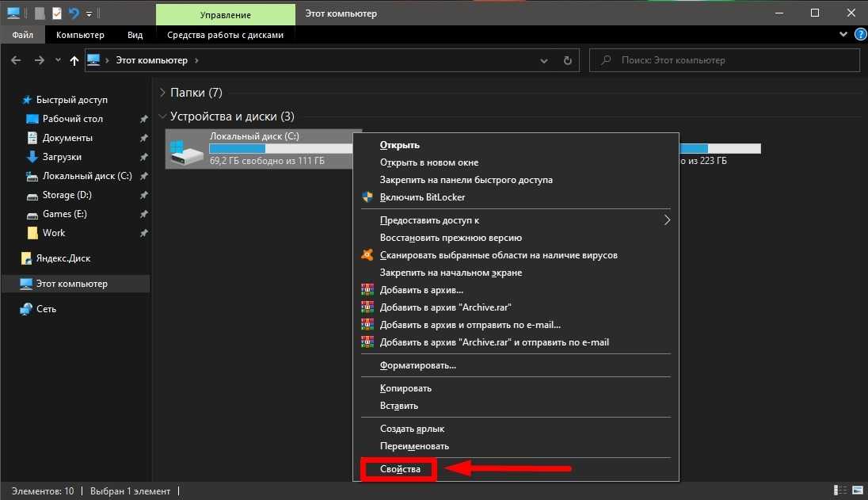The height and width of the screenshot is (500, 868).
Task: Expand the Папки (7) group
Action: tap(163, 93)
